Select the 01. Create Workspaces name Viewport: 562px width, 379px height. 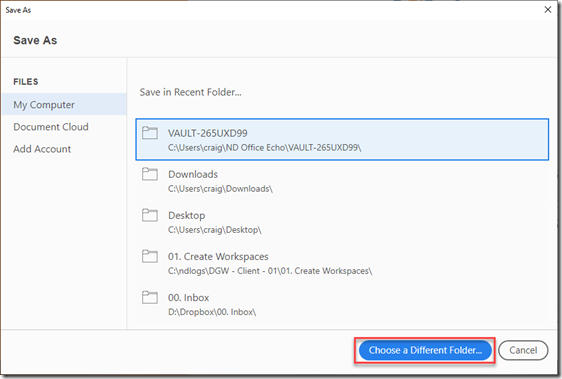[218, 256]
